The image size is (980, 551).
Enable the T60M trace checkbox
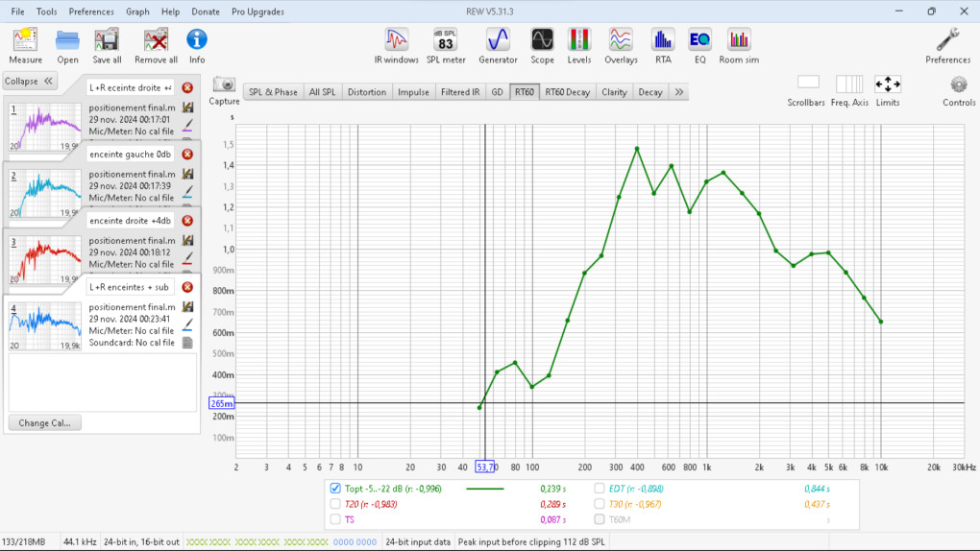pos(600,519)
